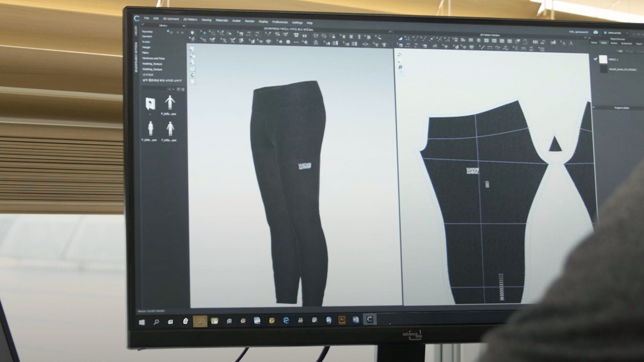This screenshot has width=644, height=362.
Task: Open the File menu
Action: click(x=147, y=18)
